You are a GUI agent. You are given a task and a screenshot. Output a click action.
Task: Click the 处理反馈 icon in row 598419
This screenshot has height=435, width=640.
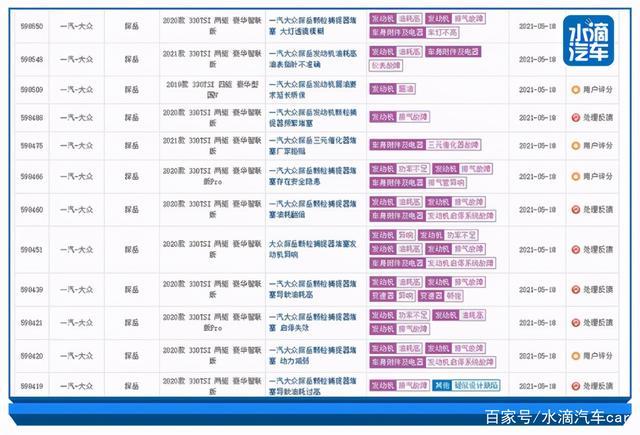click(x=576, y=386)
